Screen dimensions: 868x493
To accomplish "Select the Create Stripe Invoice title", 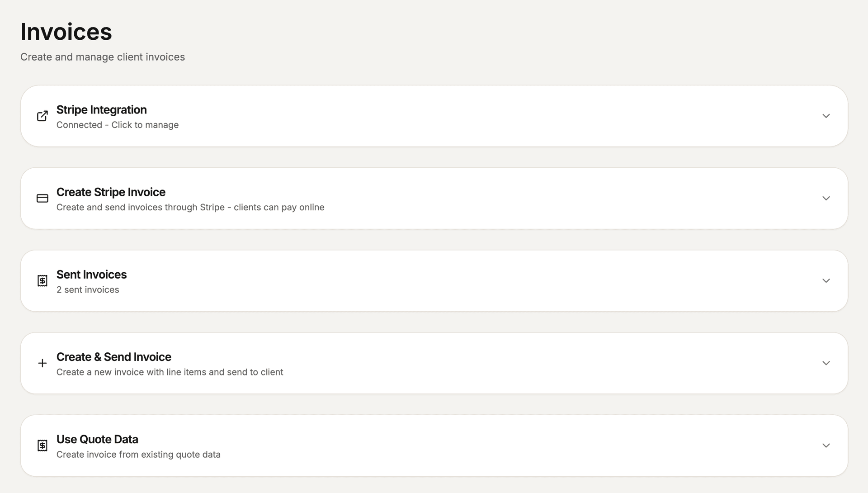I will [x=111, y=192].
